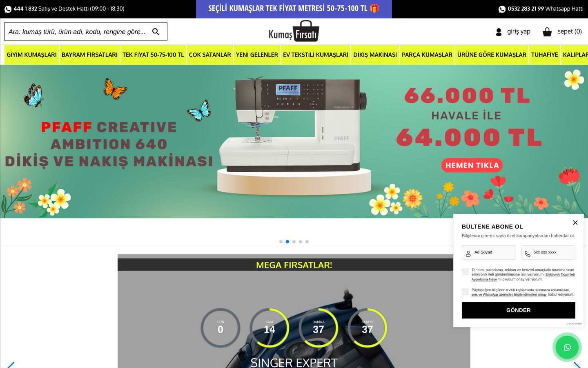The height and width of the screenshot is (368, 588).
Task: Select the fifth carousel dot
Action: [307, 242]
